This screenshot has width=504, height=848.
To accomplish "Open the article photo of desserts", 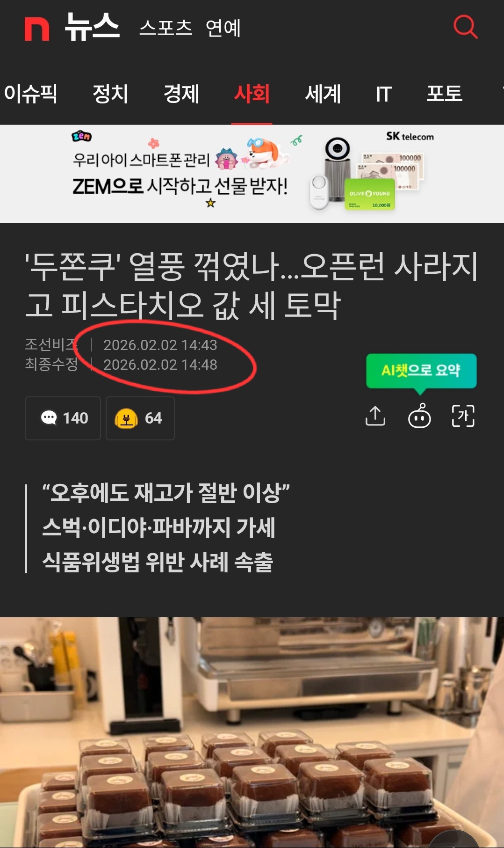I will 252,732.
